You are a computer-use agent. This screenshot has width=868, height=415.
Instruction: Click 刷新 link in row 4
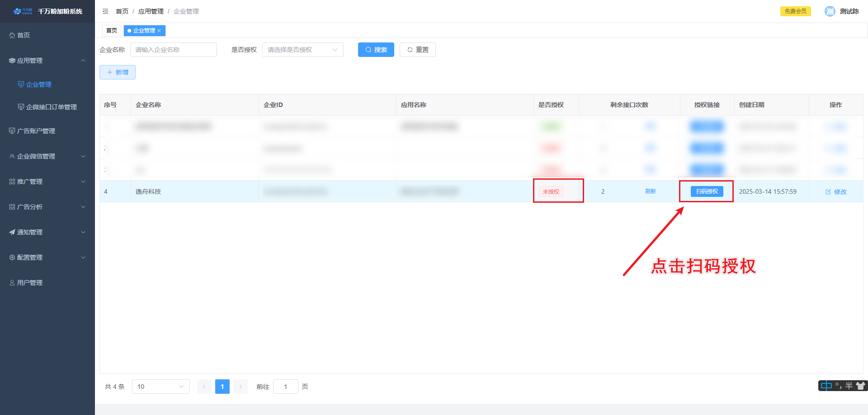(650, 191)
